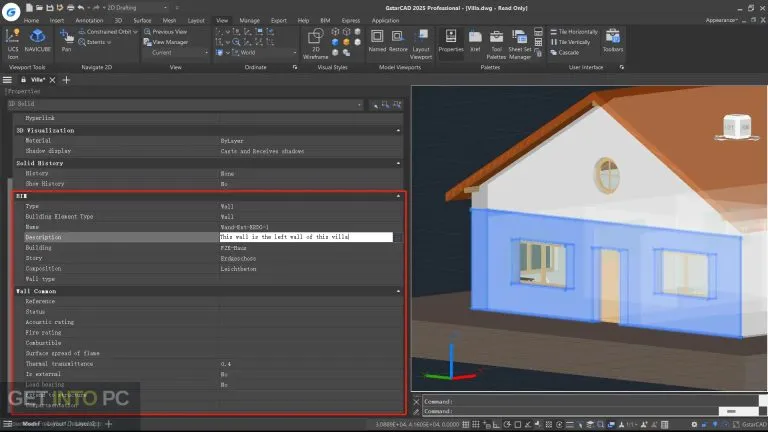The height and width of the screenshot is (432, 768).
Task: Click the Undo arrow icon
Action: tap(81, 7)
